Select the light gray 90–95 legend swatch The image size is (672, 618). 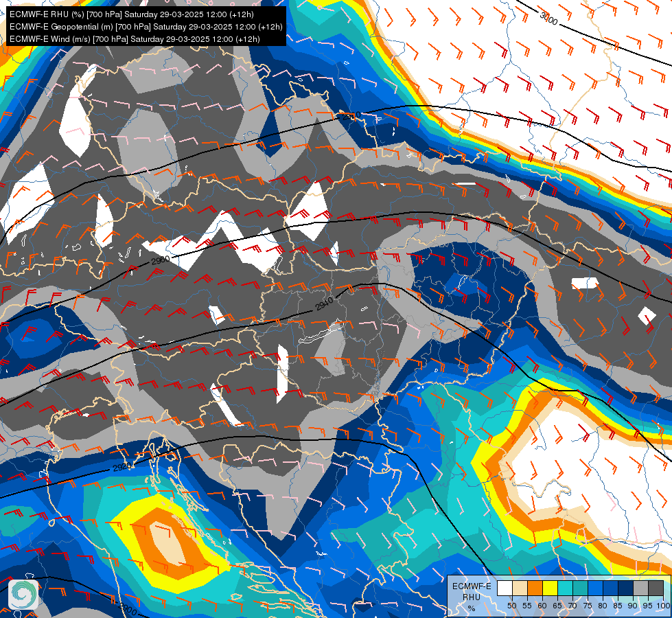tap(640, 588)
